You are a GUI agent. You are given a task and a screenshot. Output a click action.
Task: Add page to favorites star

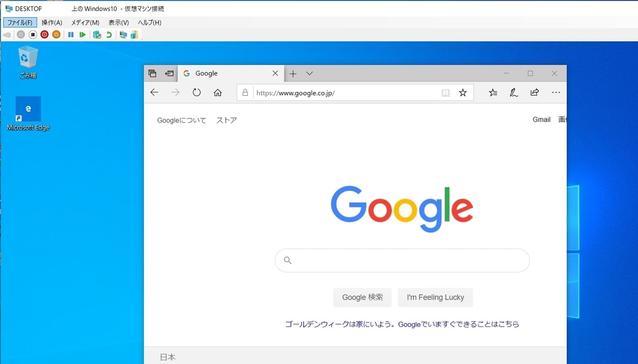[463, 92]
